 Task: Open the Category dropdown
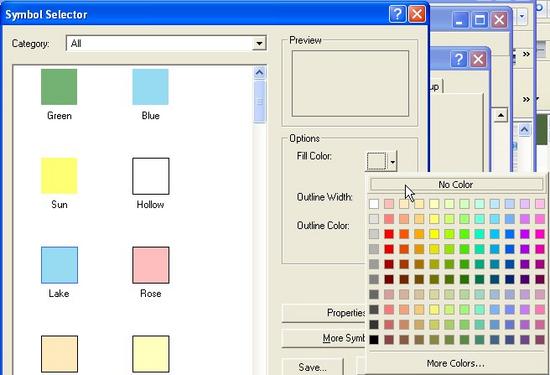259,43
